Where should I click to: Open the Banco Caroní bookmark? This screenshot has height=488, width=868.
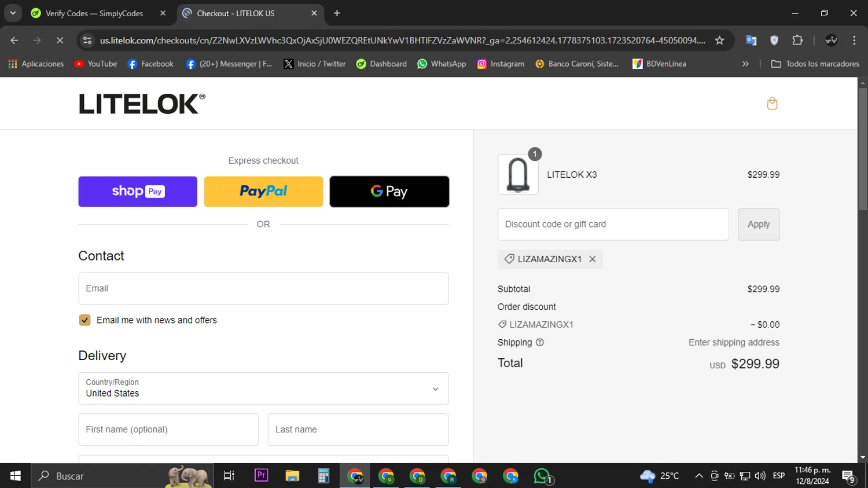[576, 64]
